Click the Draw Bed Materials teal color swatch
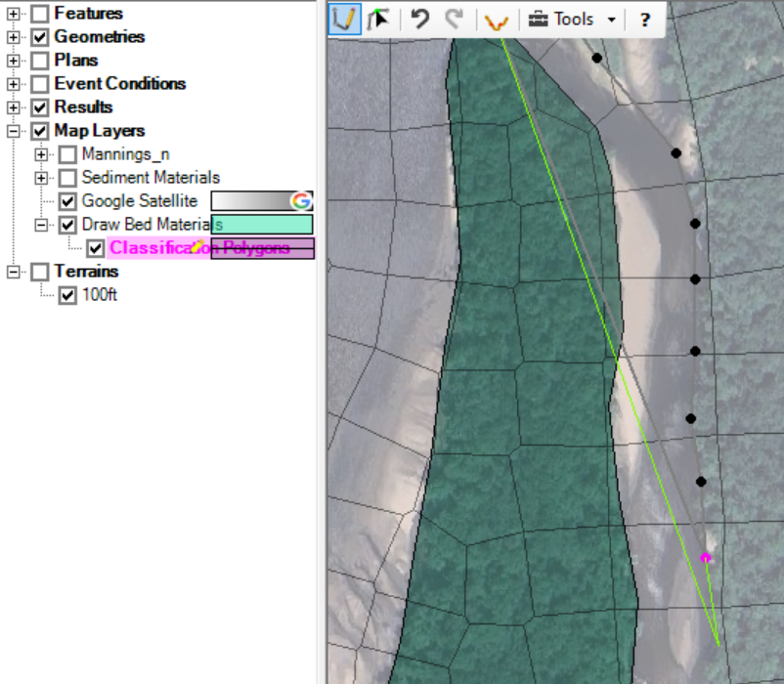The image size is (784, 684). click(264, 225)
